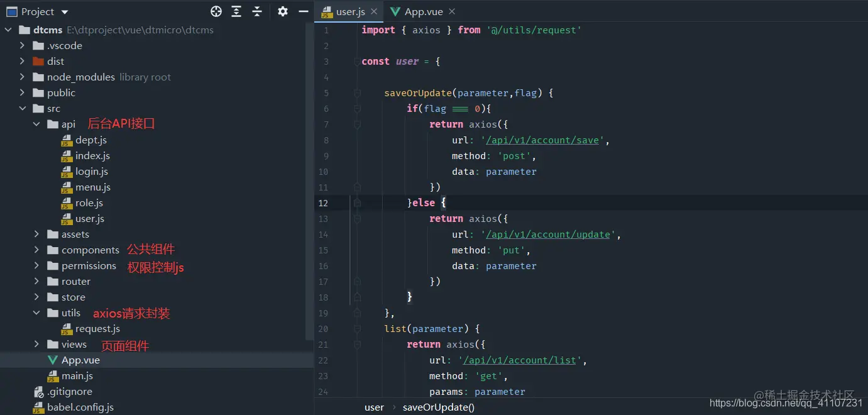Select request.js under utils
The height and width of the screenshot is (415, 868).
pyautogui.click(x=97, y=328)
